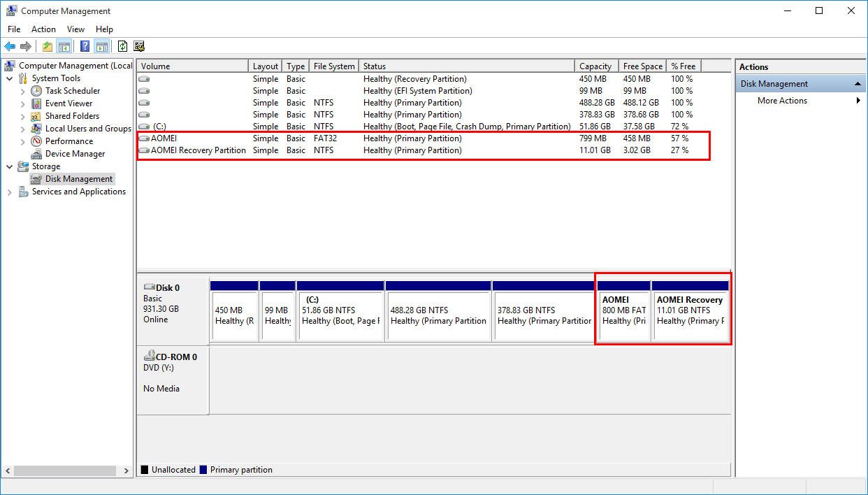Open the Action menu
868x495 pixels.
click(x=43, y=29)
